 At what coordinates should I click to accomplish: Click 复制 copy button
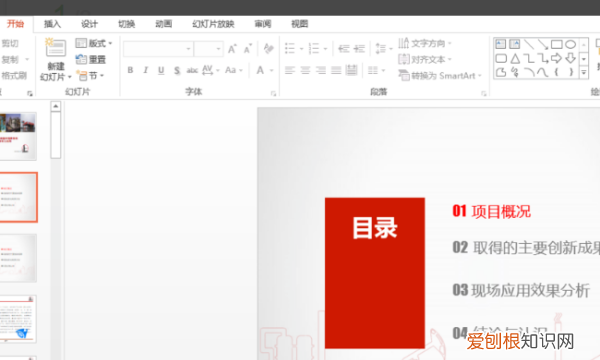[10, 60]
